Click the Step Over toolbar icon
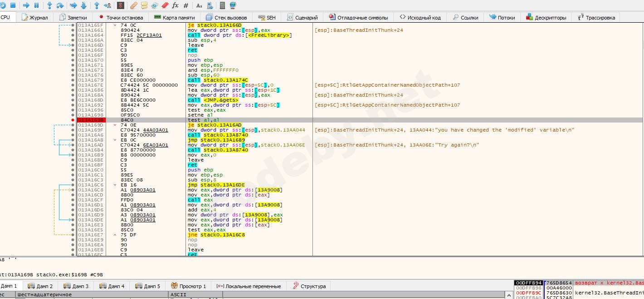The height and width of the screenshot is (299, 644). coord(59,5)
